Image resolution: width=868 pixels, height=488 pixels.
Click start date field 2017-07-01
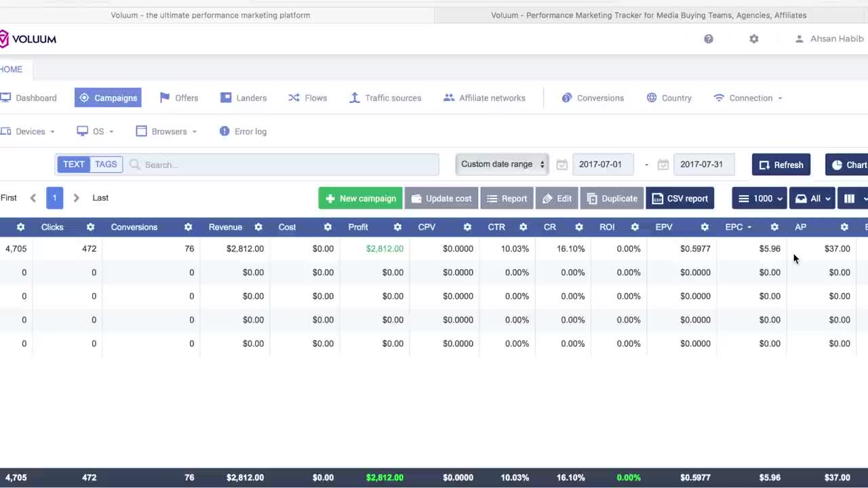(603, 164)
